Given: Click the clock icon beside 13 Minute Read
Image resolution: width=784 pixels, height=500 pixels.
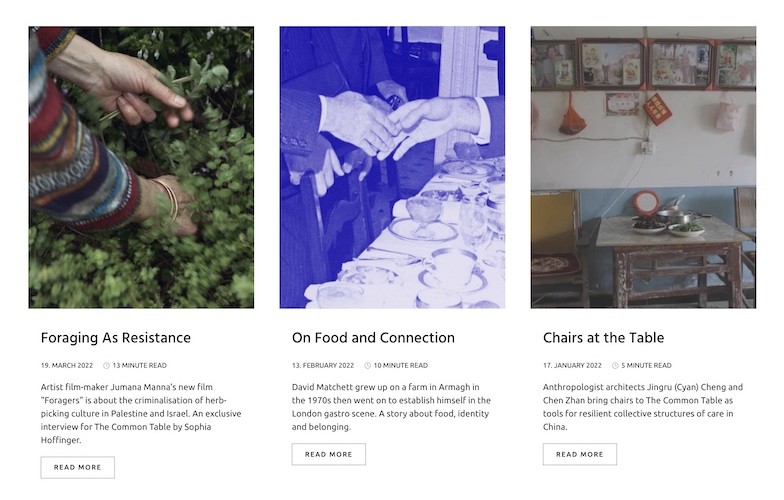Looking at the screenshot, I should [106, 366].
